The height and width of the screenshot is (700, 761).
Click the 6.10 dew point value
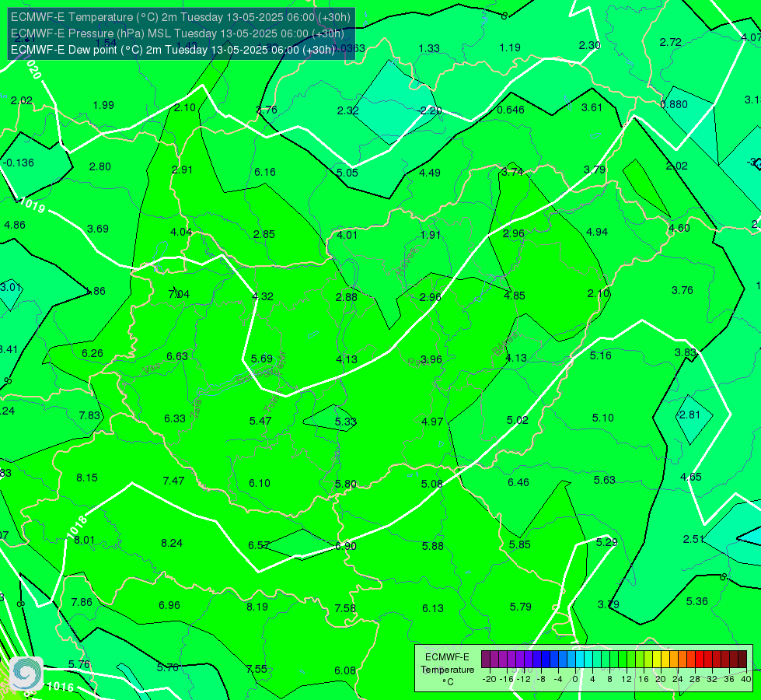[260, 483]
